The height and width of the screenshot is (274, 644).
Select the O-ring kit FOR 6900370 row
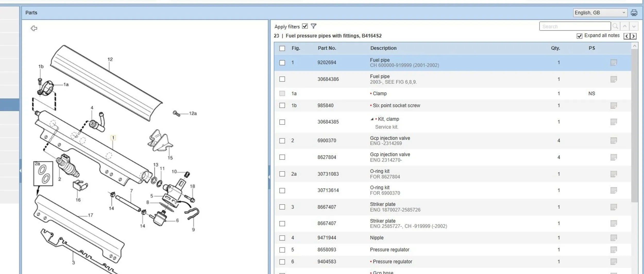[453, 190]
